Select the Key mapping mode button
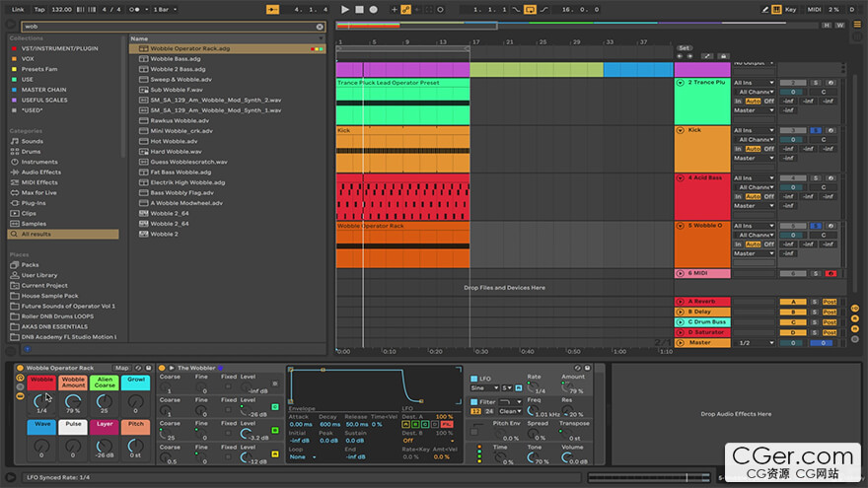Screen dimensions: 868x488 [x=789, y=9]
